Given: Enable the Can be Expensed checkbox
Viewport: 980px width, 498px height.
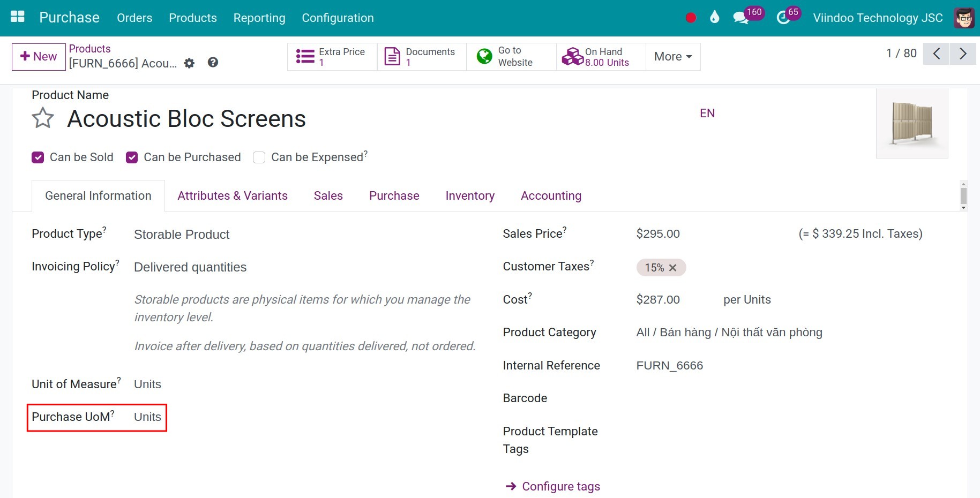Looking at the screenshot, I should [x=259, y=157].
